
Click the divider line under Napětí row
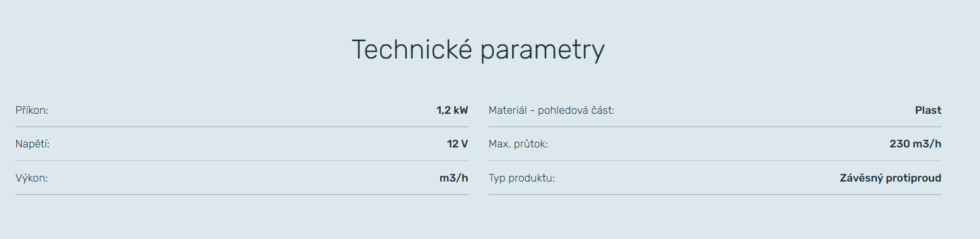tap(241, 160)
